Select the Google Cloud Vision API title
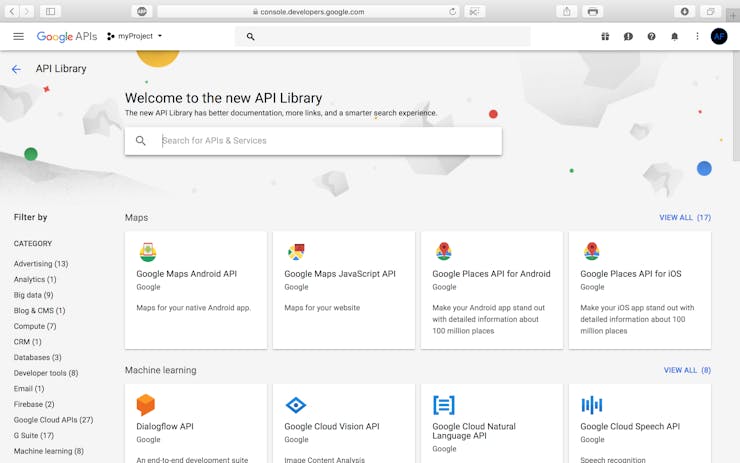Screen dimensions: 740x463 [332, 426]
